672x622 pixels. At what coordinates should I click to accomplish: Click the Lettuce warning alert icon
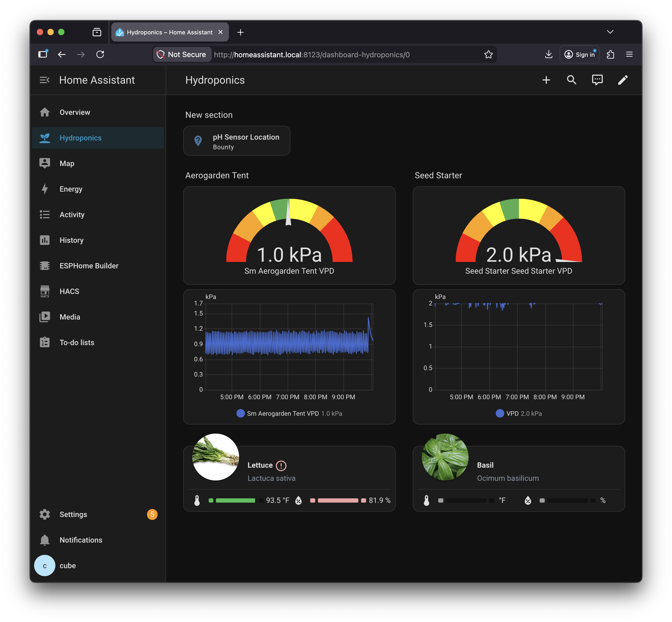pos(281,466)
